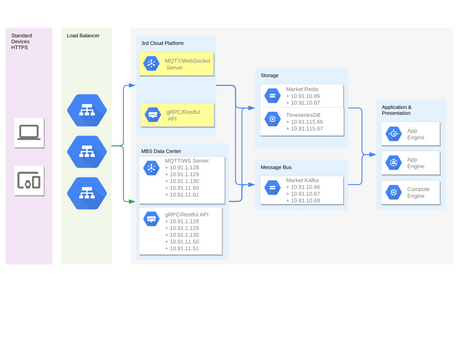Click the second App Engine icon
This screenshot has height=360, width=466.
point(394,163)
